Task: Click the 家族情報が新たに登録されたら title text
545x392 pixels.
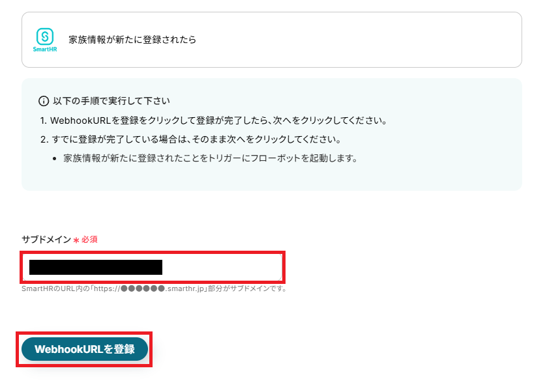Action: [132, 40]
